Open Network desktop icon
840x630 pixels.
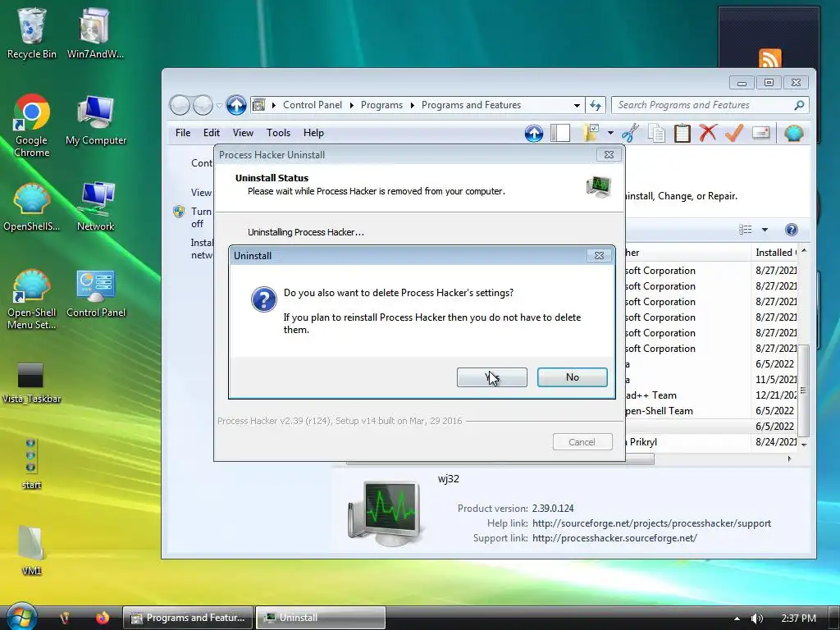pyautogui.click(x=96, y=206)
